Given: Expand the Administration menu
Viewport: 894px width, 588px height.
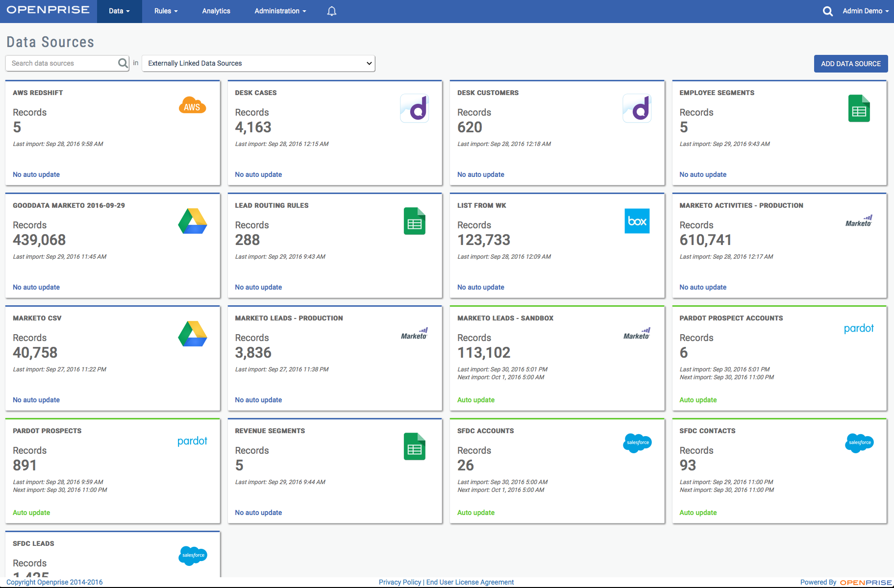Looking at the screenshot, I should (280, 11).
